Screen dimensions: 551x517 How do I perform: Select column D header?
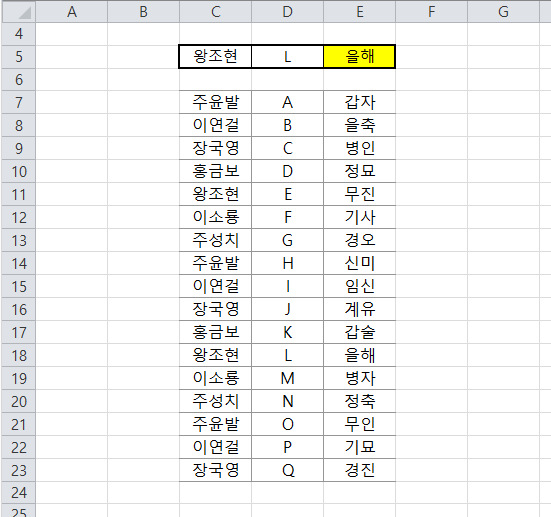point(287,12)
